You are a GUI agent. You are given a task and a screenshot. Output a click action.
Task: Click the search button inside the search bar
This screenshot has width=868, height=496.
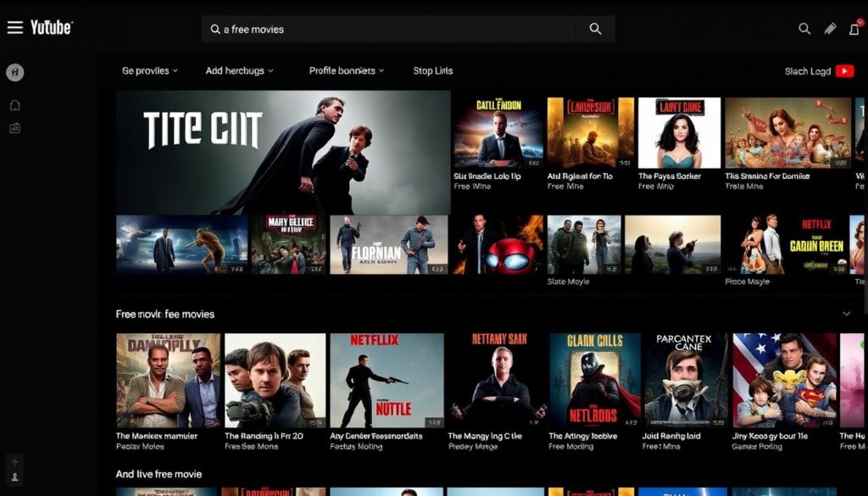595,29
